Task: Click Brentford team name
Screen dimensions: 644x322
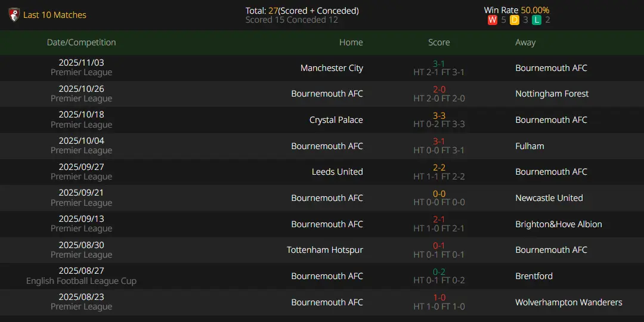Action: click(534, 276)
